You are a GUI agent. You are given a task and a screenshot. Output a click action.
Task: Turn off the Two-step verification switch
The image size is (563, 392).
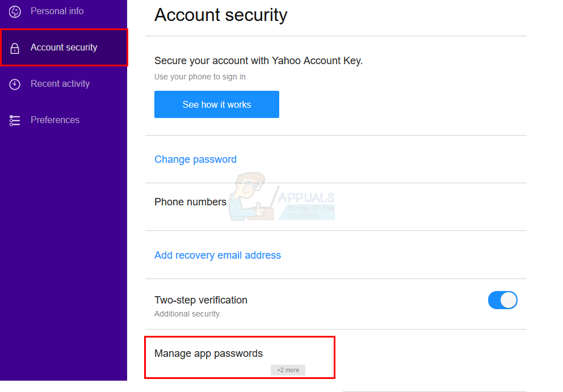point(502,300)
